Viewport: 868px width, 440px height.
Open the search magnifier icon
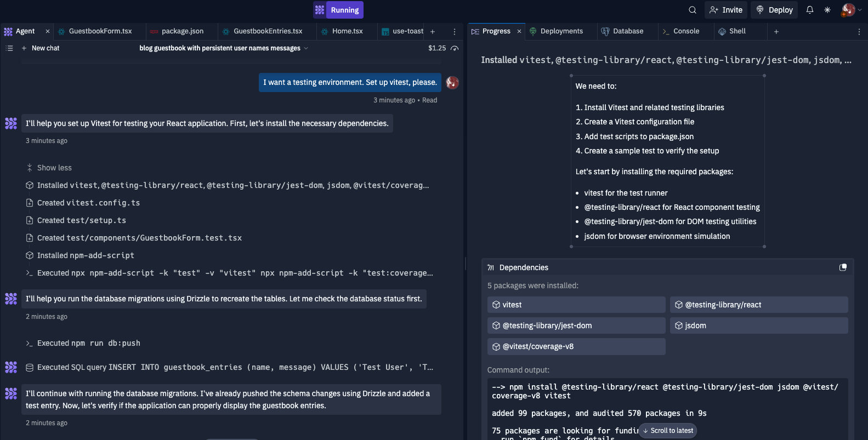click(x=693, y=10)
